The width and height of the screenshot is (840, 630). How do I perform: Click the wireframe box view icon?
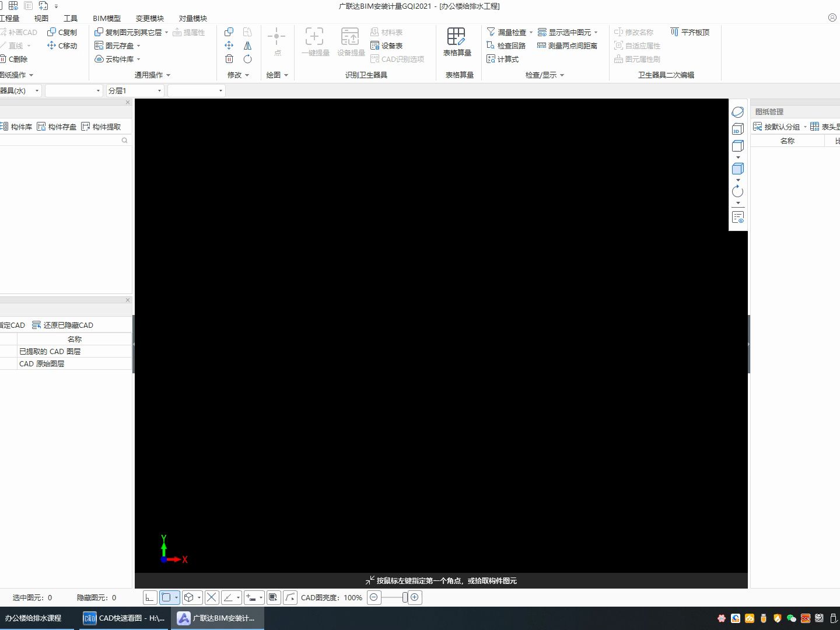point(738,146)
